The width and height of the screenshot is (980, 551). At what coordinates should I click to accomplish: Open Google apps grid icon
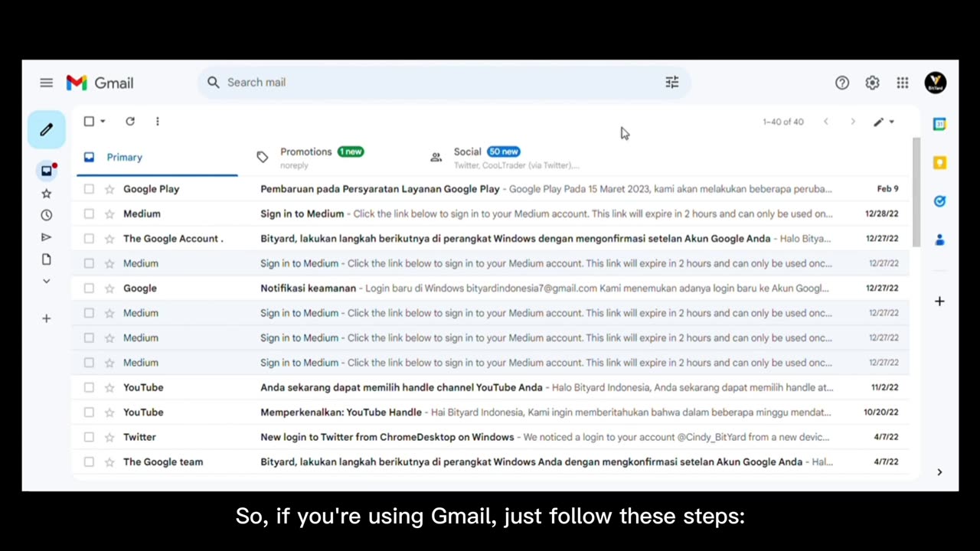coord(903,83)
